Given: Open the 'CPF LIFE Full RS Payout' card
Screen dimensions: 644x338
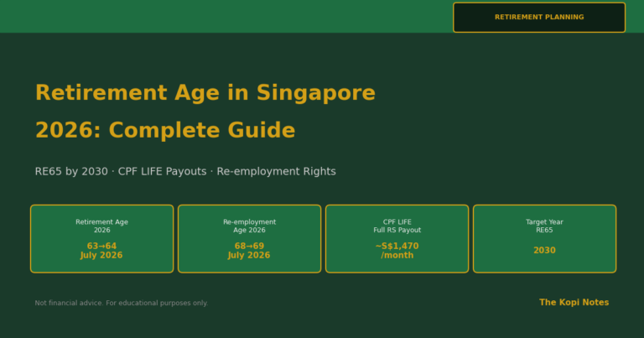Looking at the screenshot, I should click(397, 238).
